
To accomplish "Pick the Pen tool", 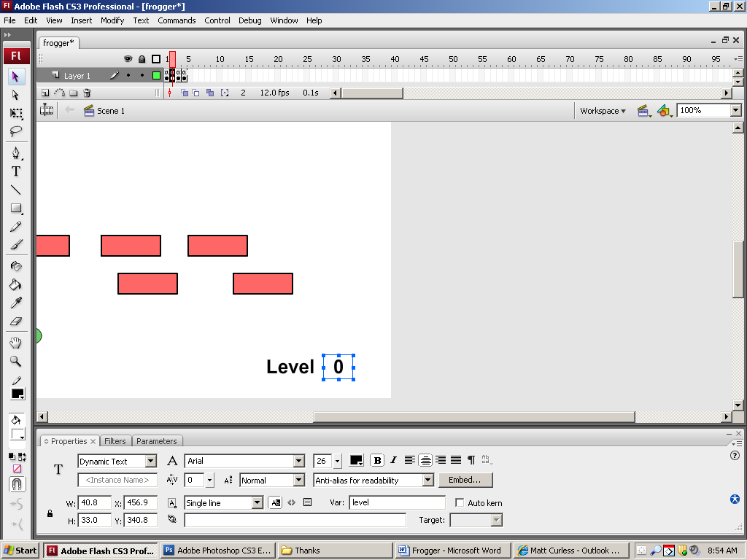I will pos(15,153).
